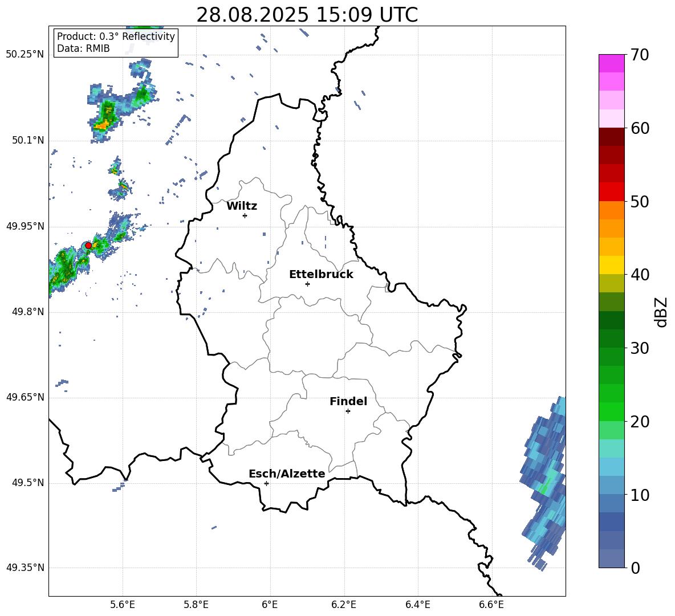The image size is (675, 616).
Task: Click the 49.5°N latitude label
Action: click(28, 483)
